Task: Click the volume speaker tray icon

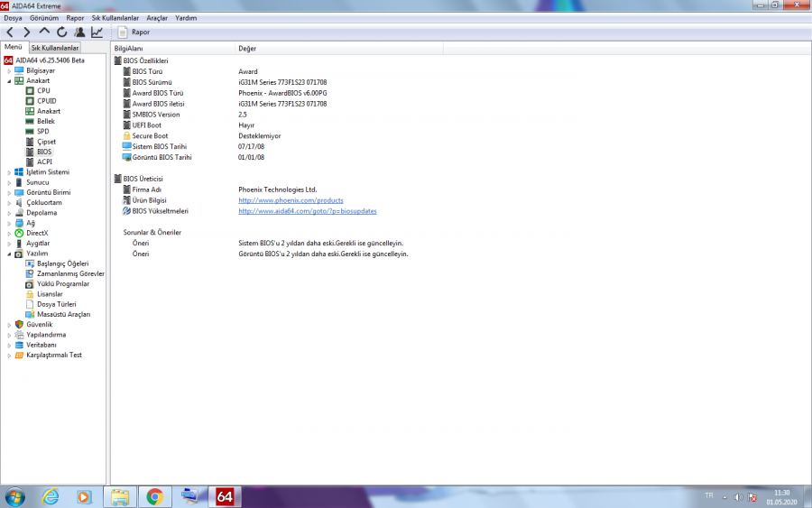Action: coord(738,497)
